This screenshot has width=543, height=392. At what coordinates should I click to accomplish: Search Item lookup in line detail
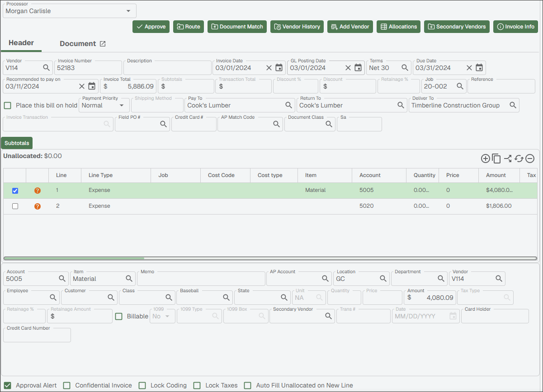click(129, 279)
